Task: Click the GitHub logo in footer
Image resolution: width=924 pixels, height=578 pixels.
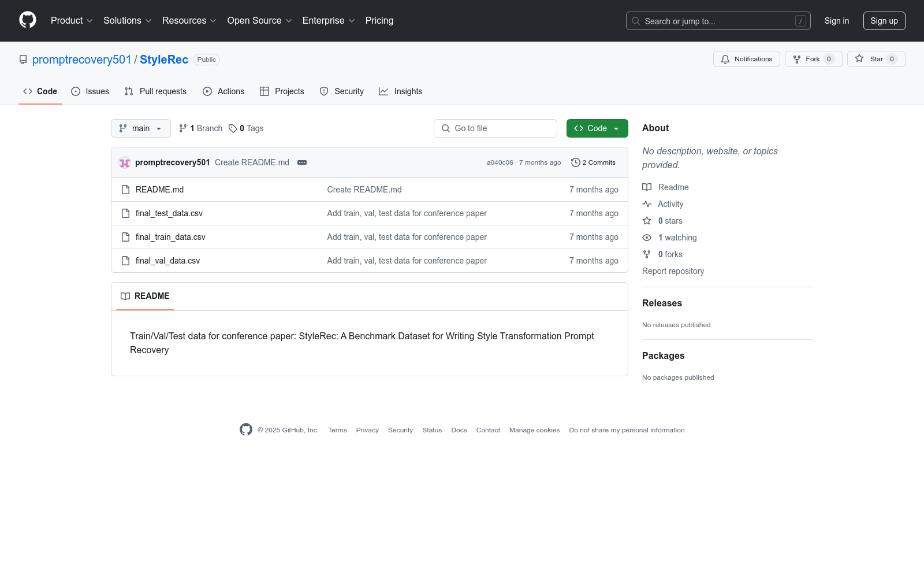Action: click(x=246, y=429)
